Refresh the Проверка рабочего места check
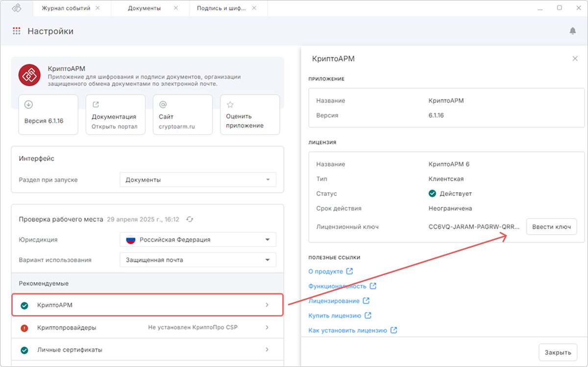 point(190,220)
